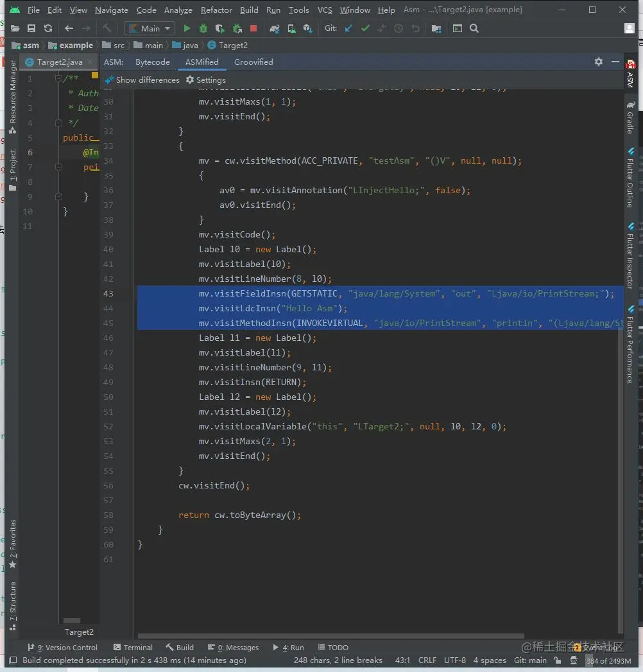Build the project with the hammer icon
Screen dimensions: 643x672
coord(107,29)
